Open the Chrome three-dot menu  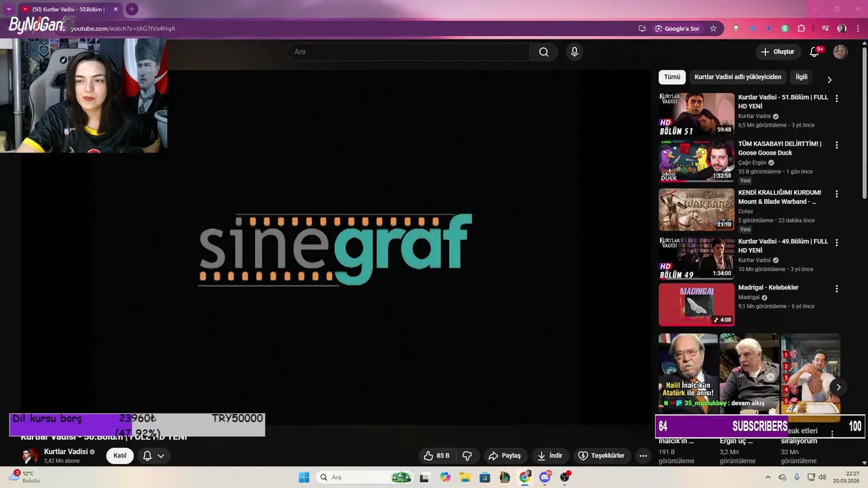click(857, 28)
